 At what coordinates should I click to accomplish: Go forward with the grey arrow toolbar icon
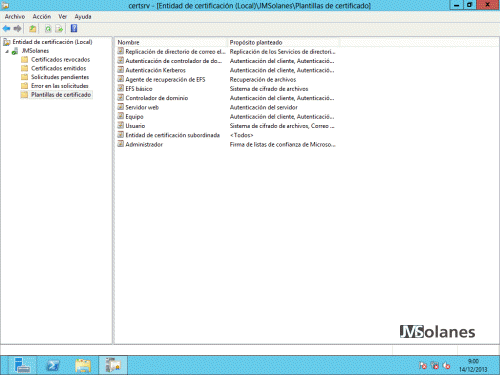pyautogui.click(x=18, y=29)
